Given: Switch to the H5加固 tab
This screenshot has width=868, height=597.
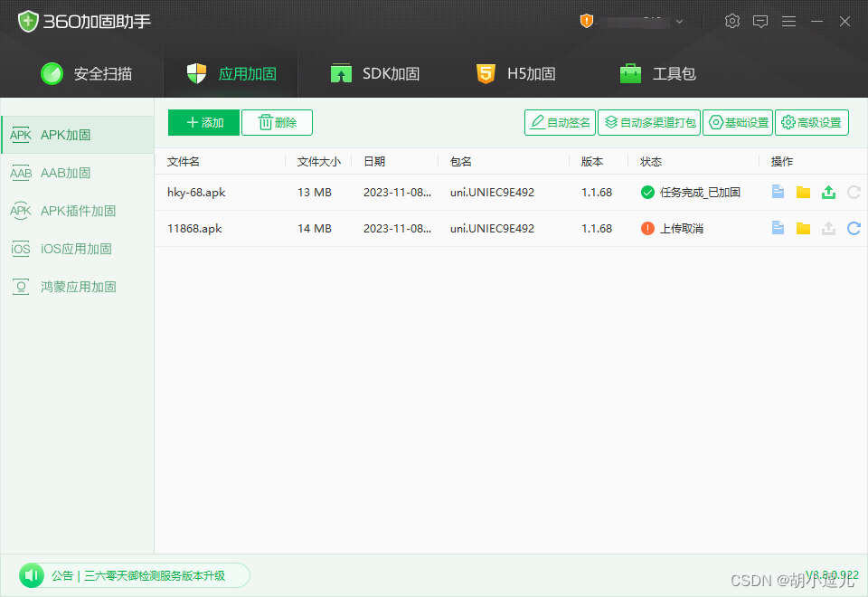Looking at the screenshot, I should [x=515, y=73].
